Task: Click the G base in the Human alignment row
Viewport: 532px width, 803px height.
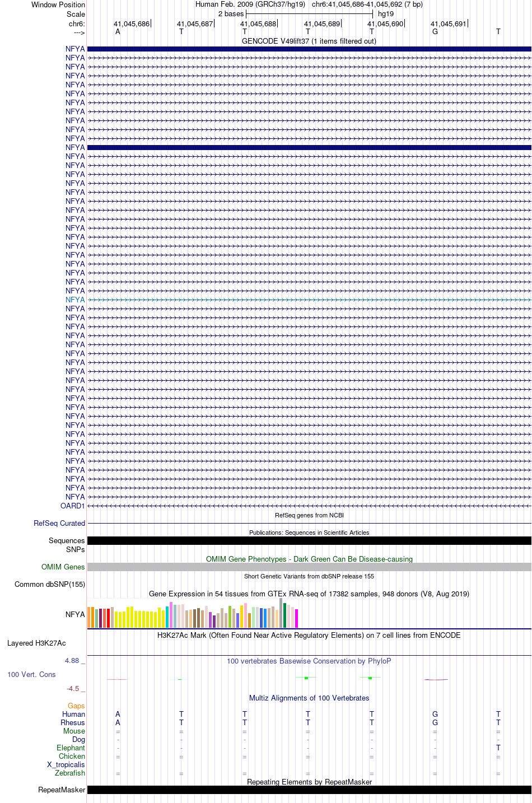Action: point(435,714)
